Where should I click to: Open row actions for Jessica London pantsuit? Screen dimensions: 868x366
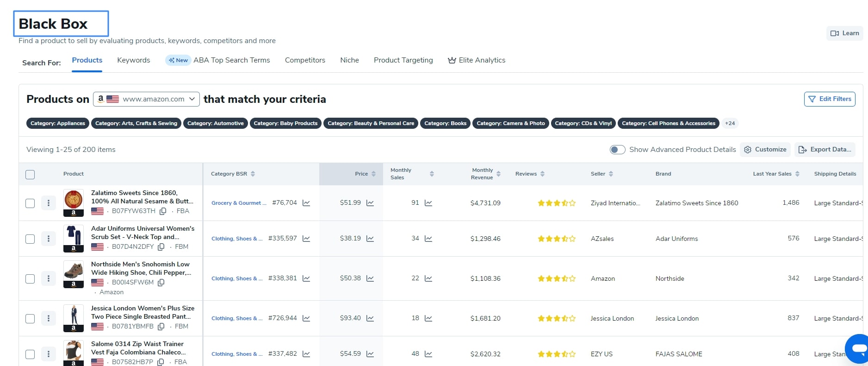pyautogui.click(x=49, y=318)
